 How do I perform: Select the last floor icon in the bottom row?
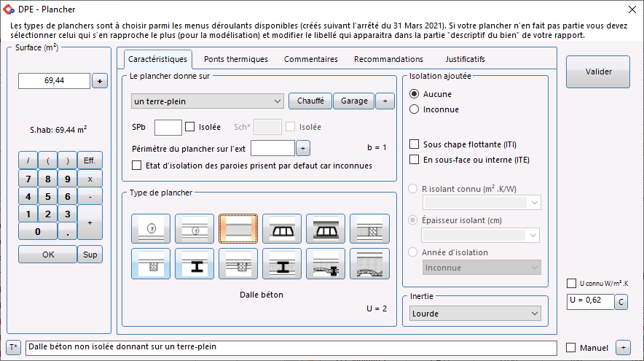(369, 263)
